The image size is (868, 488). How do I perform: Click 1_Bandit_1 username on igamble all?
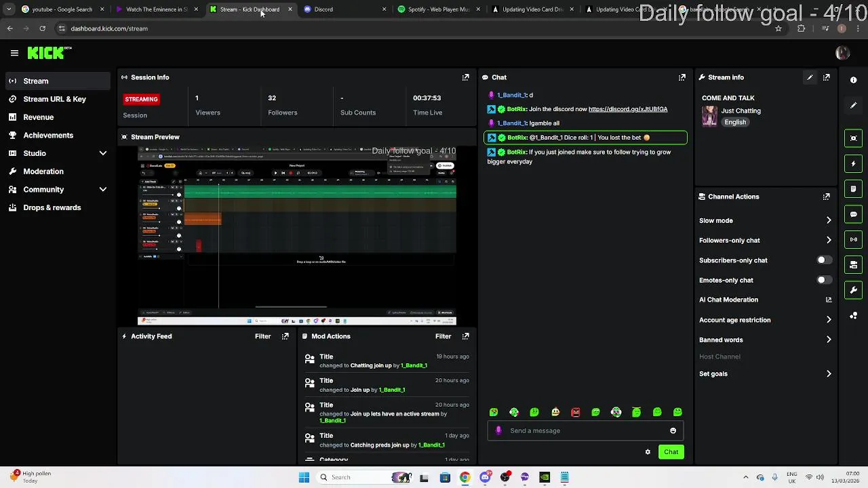(x=511, y=123)
